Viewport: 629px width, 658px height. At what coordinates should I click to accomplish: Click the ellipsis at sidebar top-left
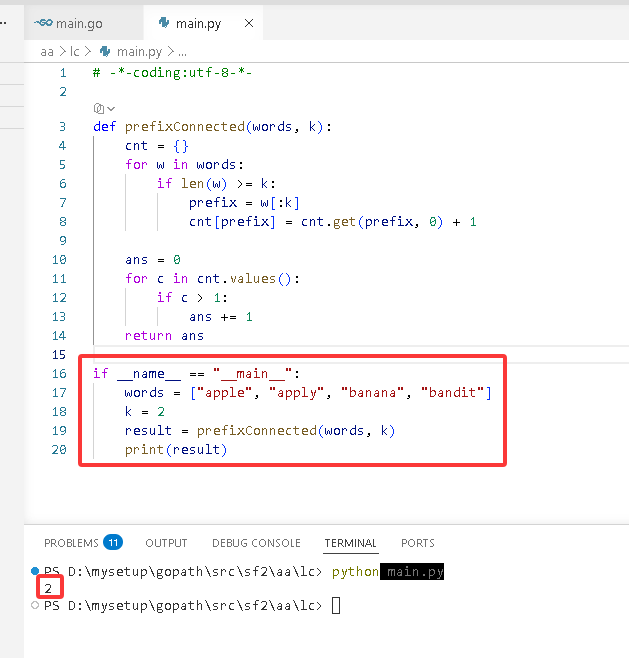3,23
